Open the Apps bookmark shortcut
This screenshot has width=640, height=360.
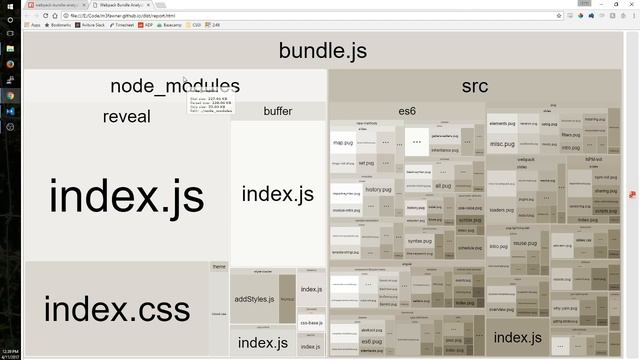pyautogui.click(x=33, y=25)
